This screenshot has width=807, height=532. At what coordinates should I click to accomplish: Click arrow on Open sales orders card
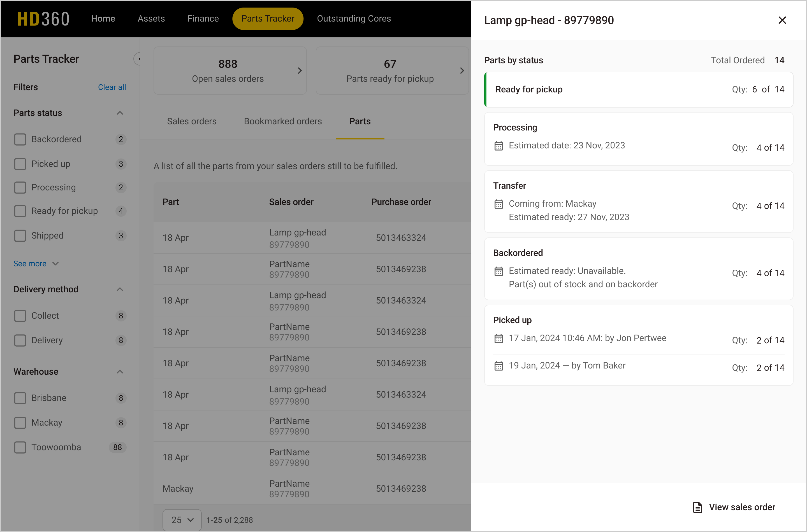(300, 71)
